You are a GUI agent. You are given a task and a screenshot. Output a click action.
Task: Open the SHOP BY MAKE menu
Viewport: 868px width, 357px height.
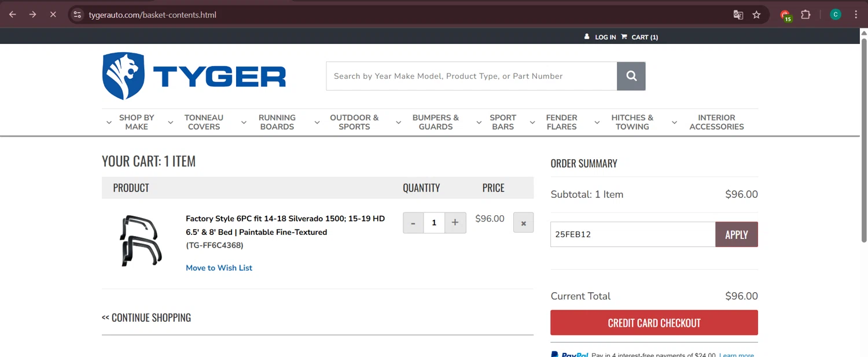[137, 122]
